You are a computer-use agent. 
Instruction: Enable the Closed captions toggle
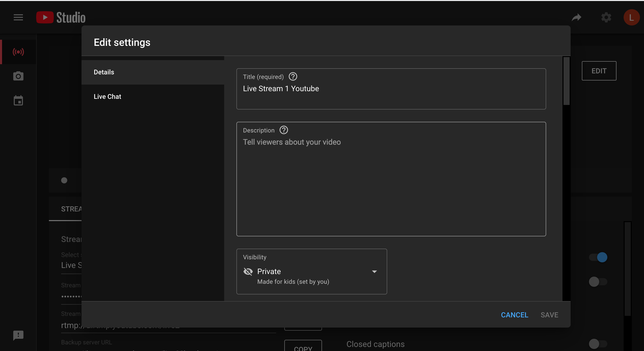598,344
